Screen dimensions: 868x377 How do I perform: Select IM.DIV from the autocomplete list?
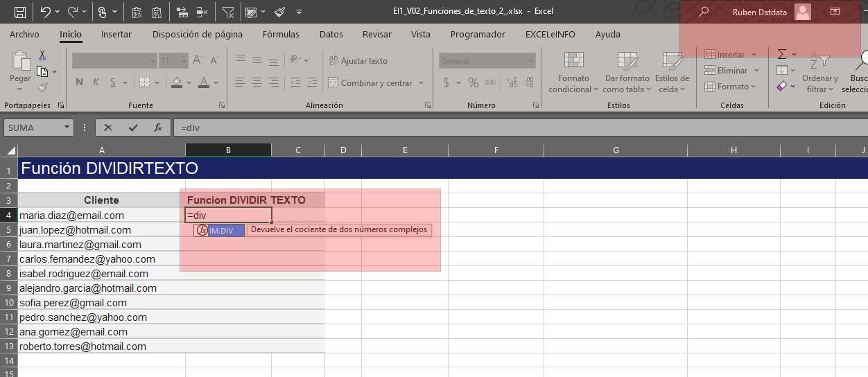[221, 230]
